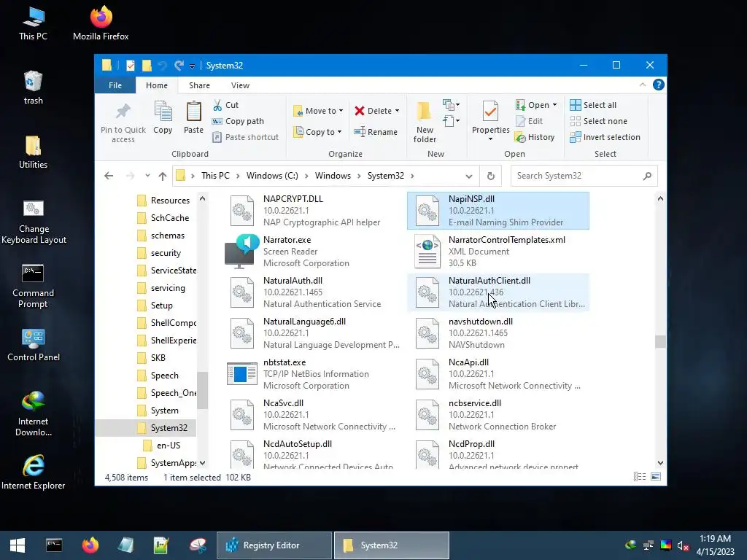
Task: Switch to the View ribbon tab
Action: [x=240, y=85]
